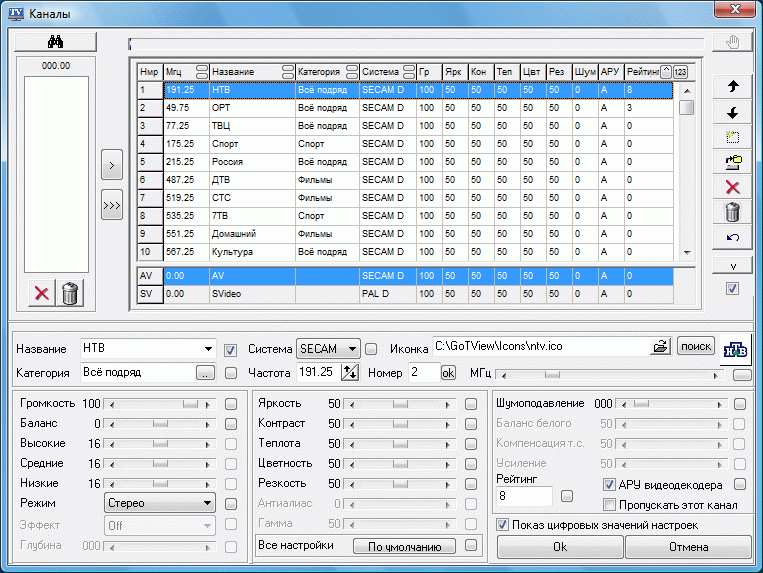This screenshot has height=573, width=763.
Task: Select the Россия channel row
Action: coord(405,162)
